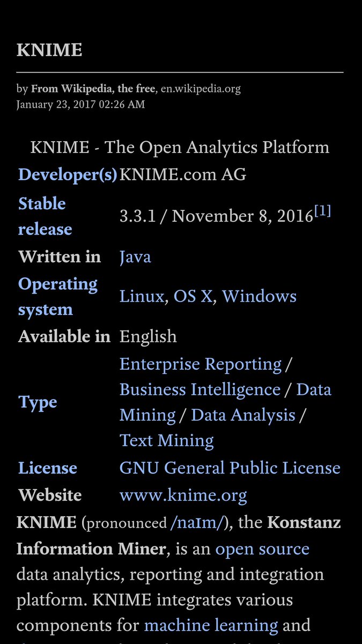Open the License label link
362x644 pixels.
(48, 468)
